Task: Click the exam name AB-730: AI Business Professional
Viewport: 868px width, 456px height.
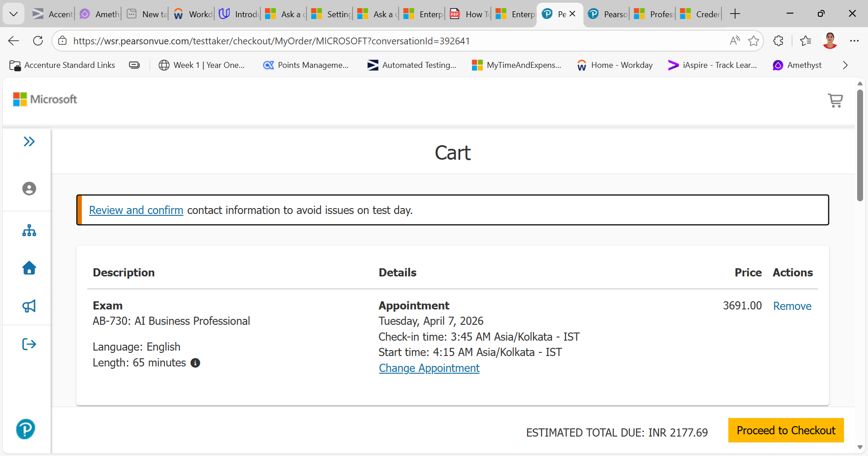Action: pos(171,321)
